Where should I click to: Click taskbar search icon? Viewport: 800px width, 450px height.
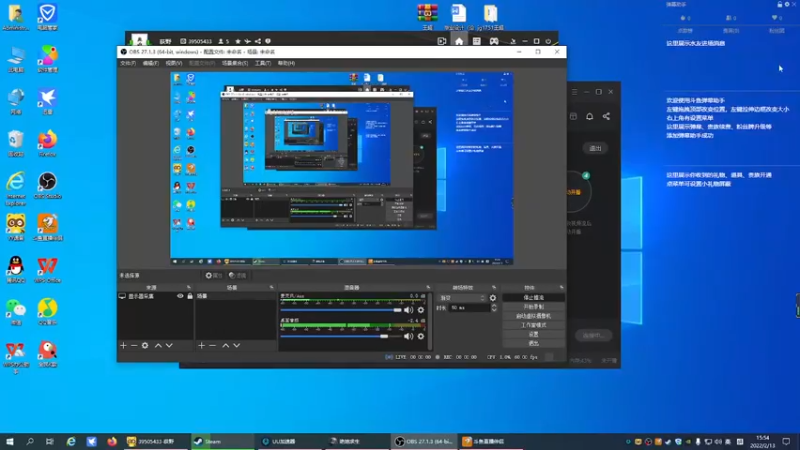[30, 441]
